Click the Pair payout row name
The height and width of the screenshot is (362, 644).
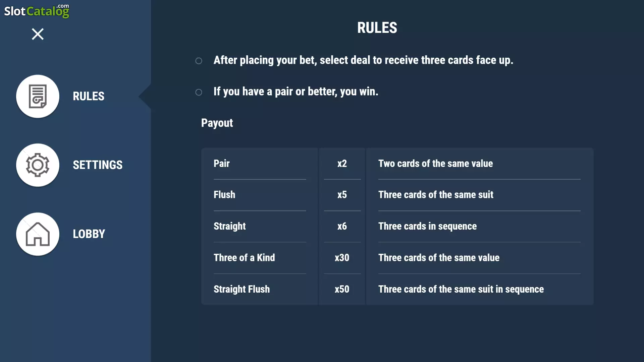pyautogui.click(x=222, y=163)
